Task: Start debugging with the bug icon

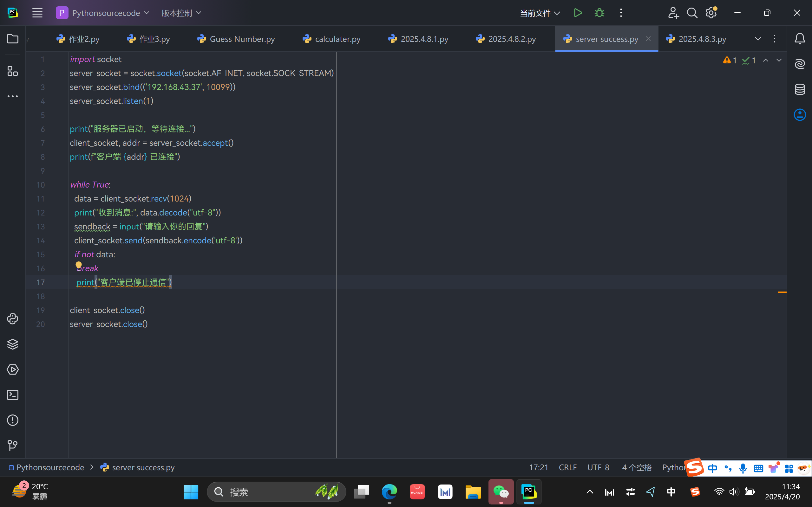Action: [x=599, y=13]
